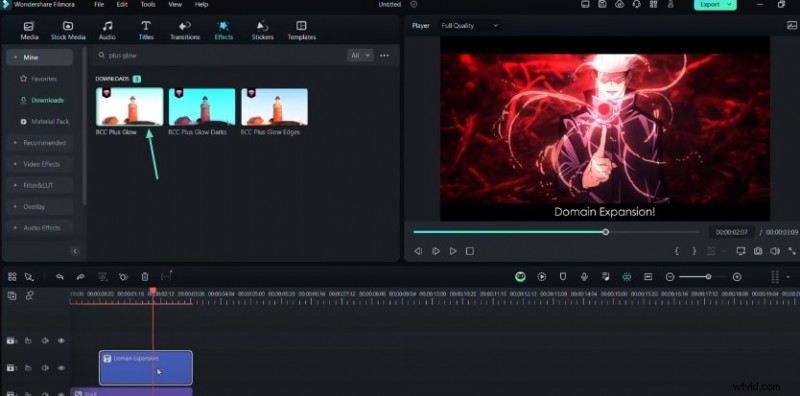The width and height of the screenshot is (800, 396).
Task: Open the Export dropdown arrow
Action: pos(730,5)
